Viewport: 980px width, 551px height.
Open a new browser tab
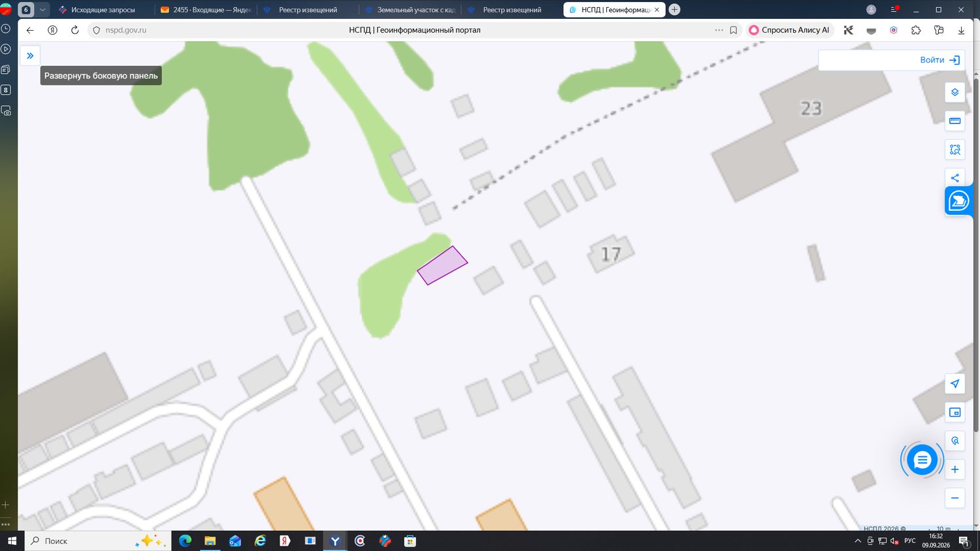pos(674,10)
